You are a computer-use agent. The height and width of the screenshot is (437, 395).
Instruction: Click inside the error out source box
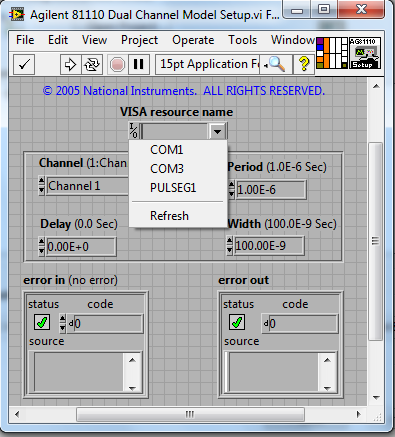click(274, 372)
